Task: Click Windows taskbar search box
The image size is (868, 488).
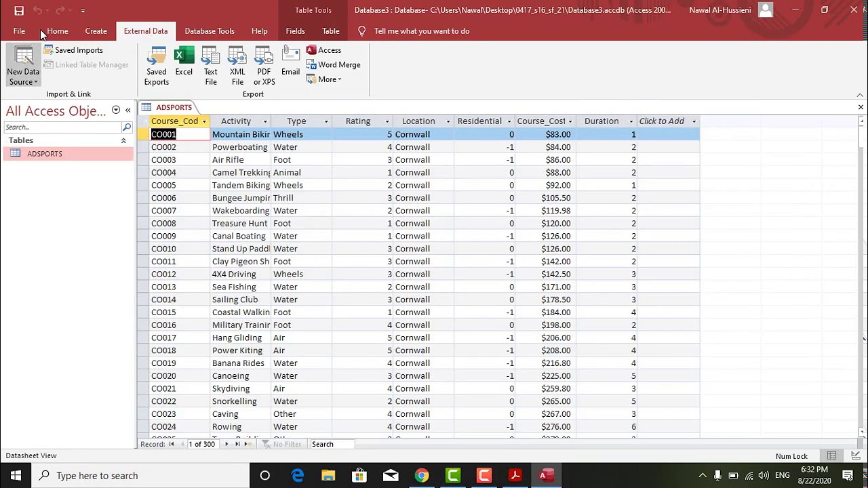Action: (140, 476)
